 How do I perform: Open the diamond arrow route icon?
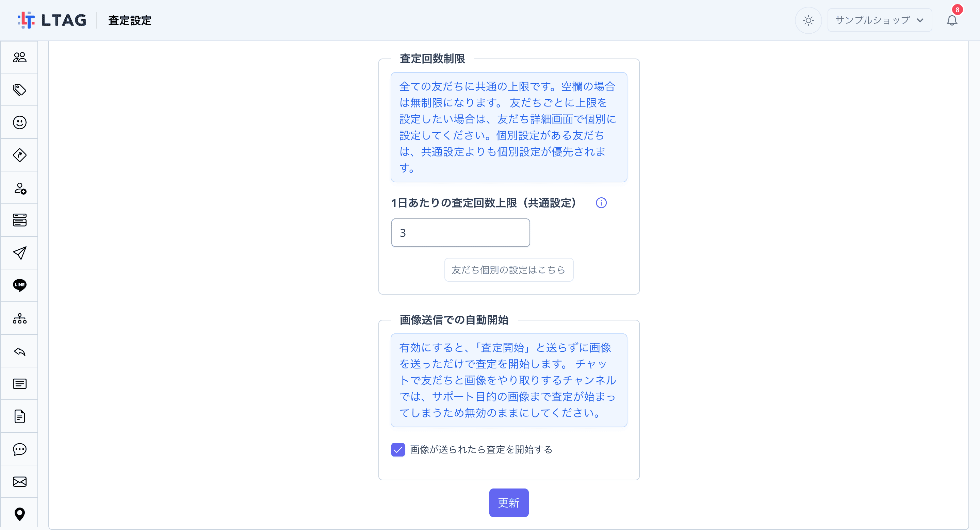(x=19, y=155)
